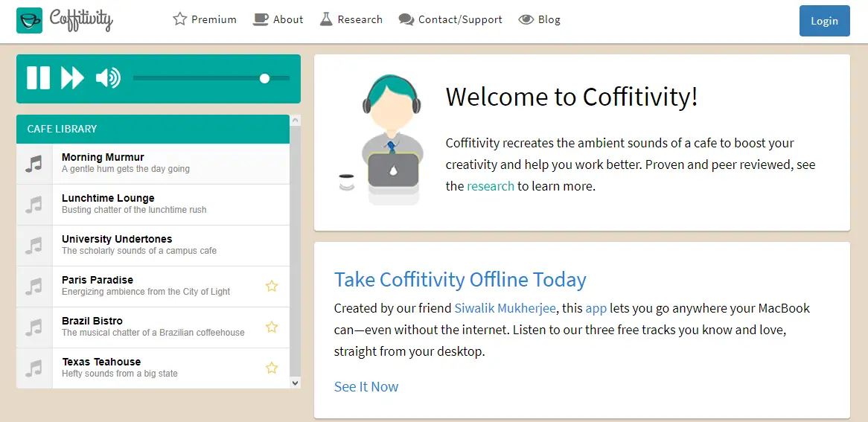Skip to the next cafe track
This screenshot has height=422, width=868.
click(x=72, y=78)
